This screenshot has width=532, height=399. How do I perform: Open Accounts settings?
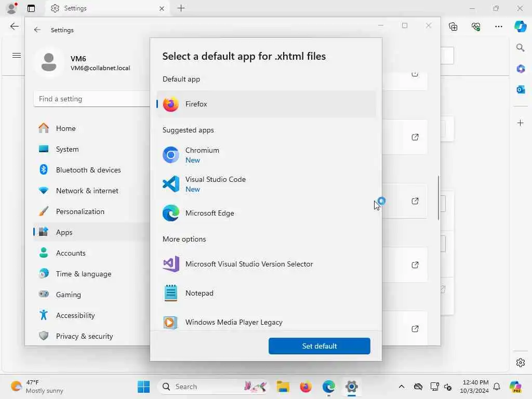(x=91, y=253)
